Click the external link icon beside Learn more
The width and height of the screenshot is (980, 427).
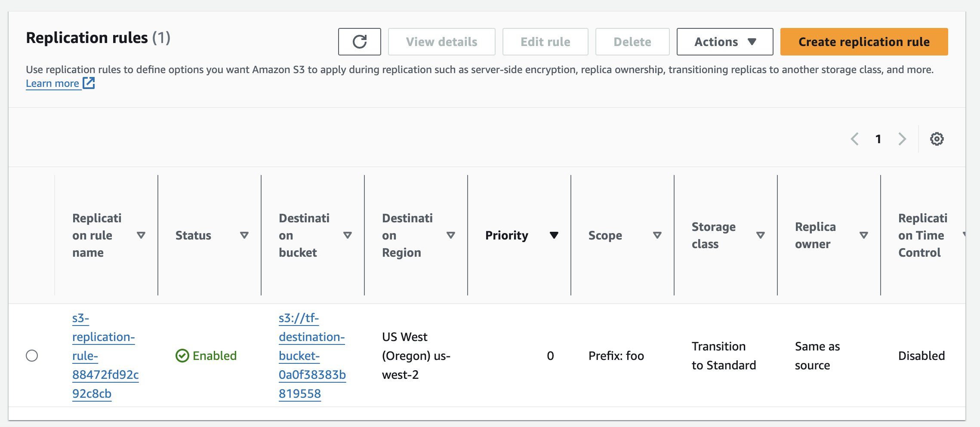pyautogui.click(x=89, y=83)
